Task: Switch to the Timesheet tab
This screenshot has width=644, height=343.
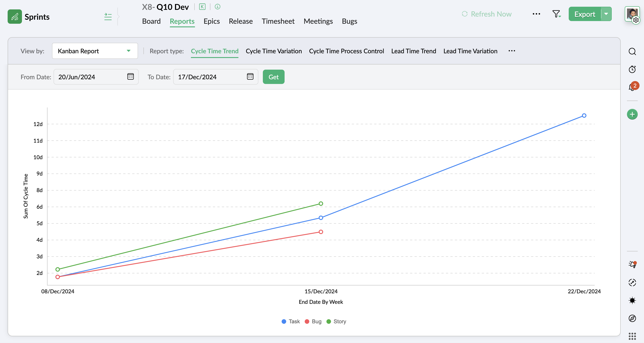Action: (x=278, y=21)
